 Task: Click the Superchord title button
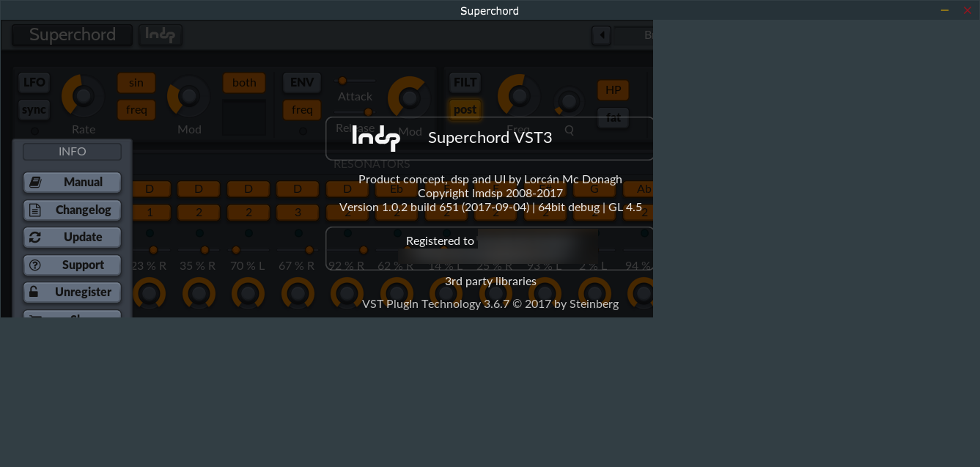click(x=73, y=34)
